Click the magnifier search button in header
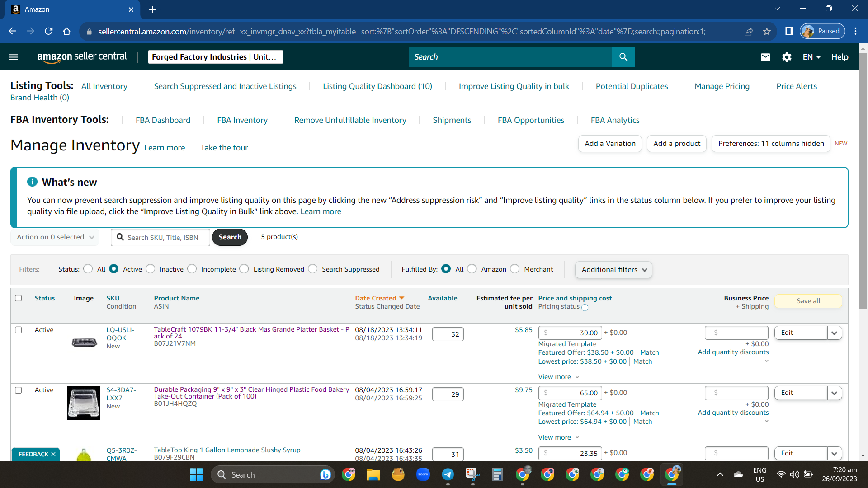Image resolution: width=868 pixels, height=488 pixels. pos(623,57)
